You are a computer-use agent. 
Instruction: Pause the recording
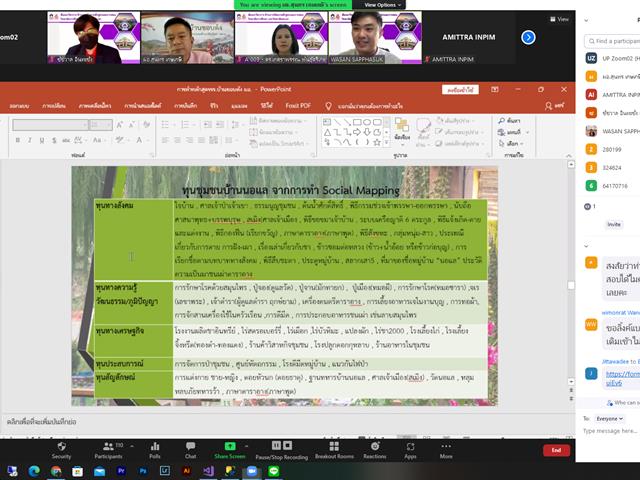tap(276, 445)
